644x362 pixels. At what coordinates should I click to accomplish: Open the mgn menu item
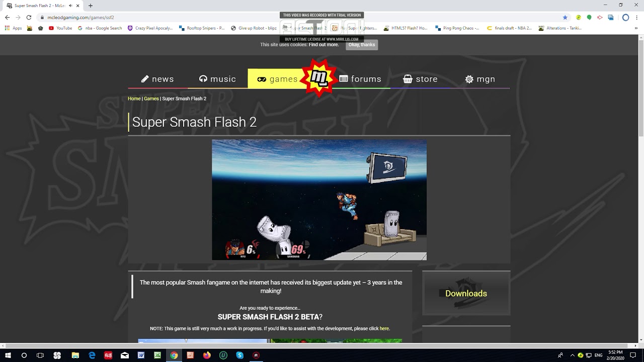point(480,79)
